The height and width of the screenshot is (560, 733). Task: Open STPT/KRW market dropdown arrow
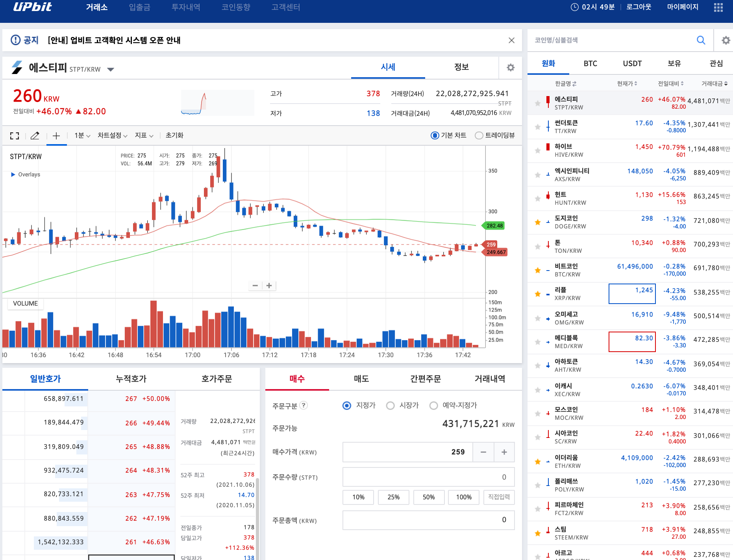111,69
